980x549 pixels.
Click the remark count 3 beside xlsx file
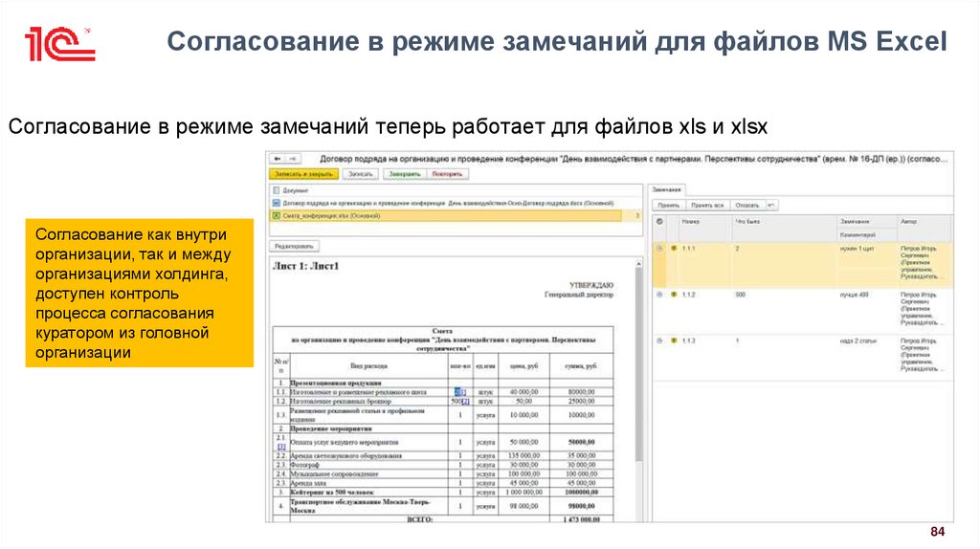[636, 215]
